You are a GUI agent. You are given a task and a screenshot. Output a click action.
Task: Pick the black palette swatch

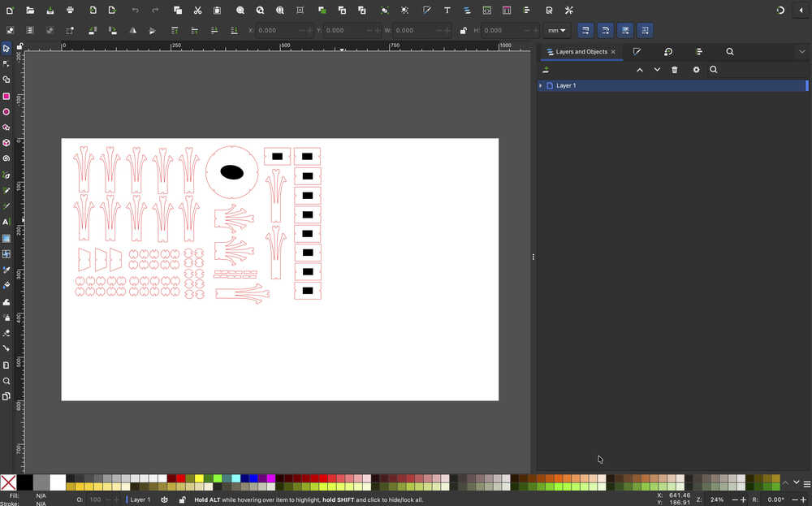25,482
